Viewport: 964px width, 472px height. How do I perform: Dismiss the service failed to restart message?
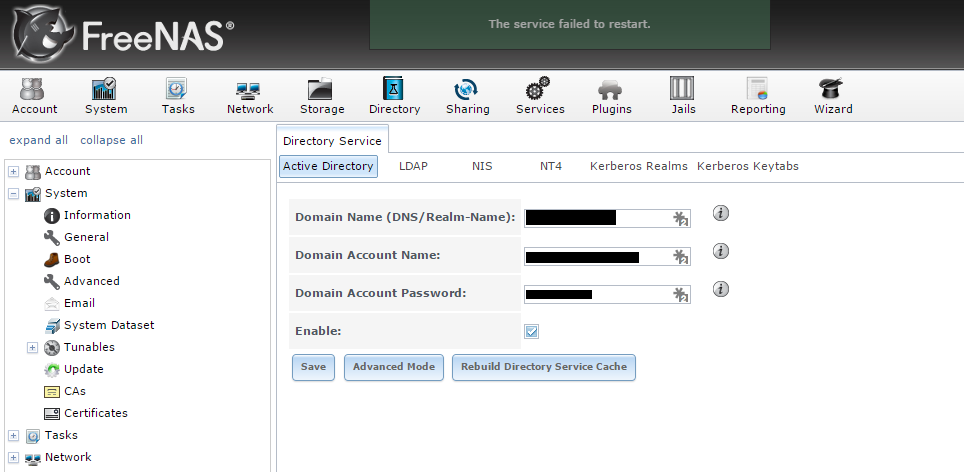569,25
